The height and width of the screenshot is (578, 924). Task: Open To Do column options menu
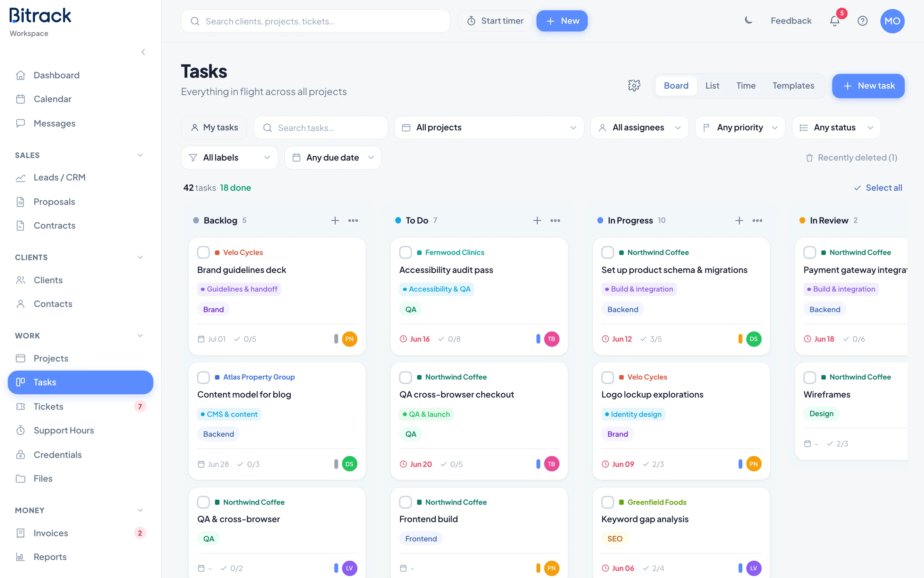pos(555,221)
